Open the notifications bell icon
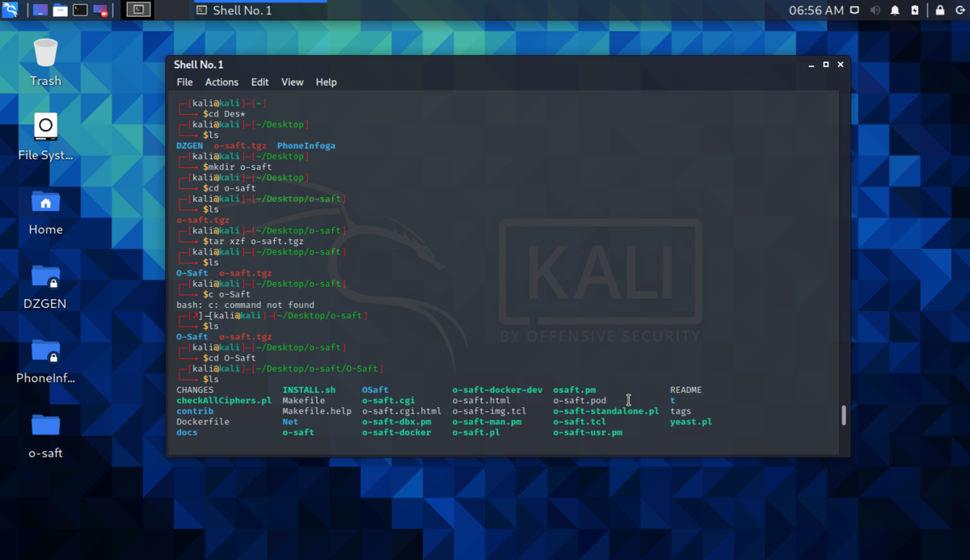970x560 pixels. 895,11
